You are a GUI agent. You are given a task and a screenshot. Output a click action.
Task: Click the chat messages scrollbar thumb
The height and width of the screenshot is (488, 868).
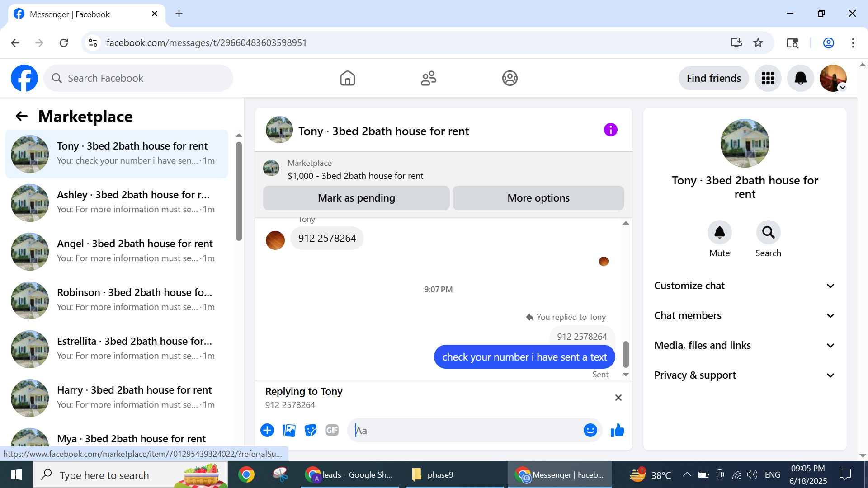pyautogui.click(x=626, y=354)
